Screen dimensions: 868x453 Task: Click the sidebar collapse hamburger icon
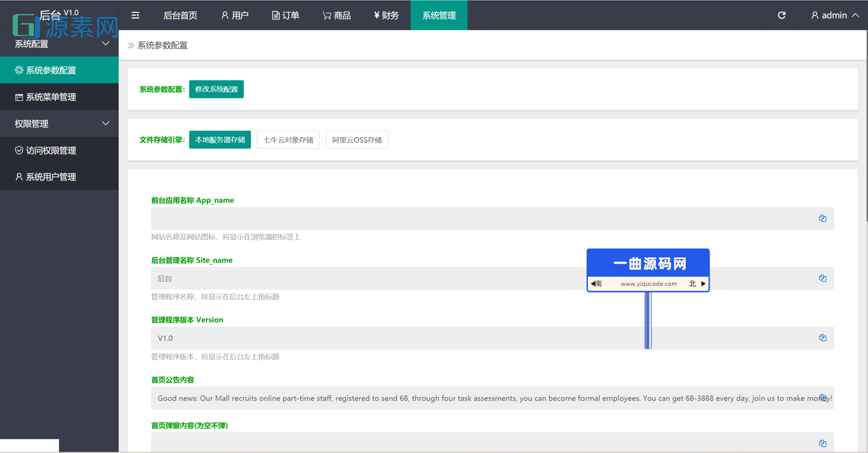click(135, 15)
